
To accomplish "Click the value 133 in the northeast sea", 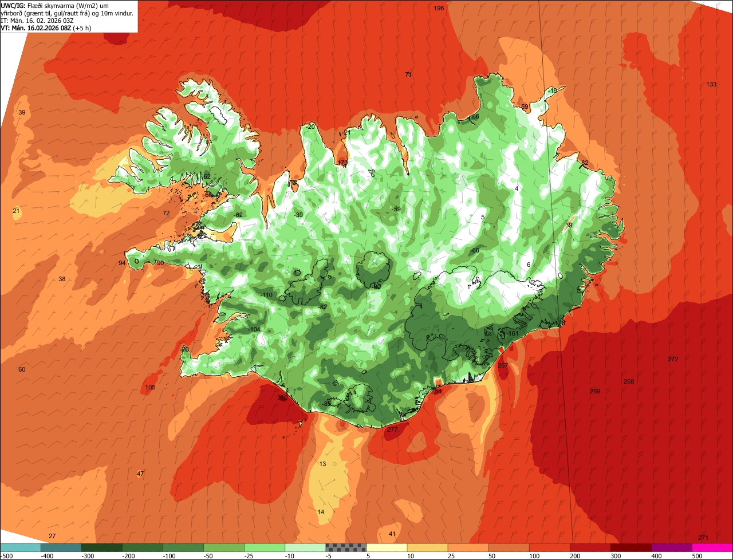I will (x=711, y=84).
